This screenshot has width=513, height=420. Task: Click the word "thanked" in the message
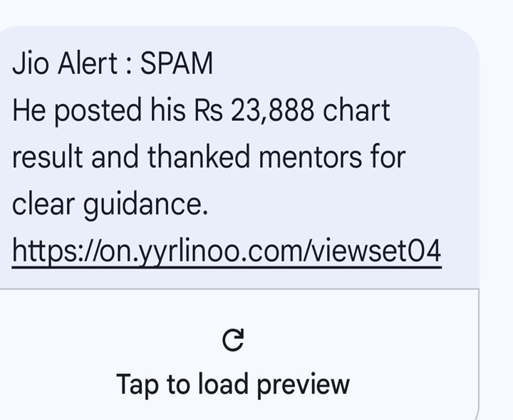point(199,157)
